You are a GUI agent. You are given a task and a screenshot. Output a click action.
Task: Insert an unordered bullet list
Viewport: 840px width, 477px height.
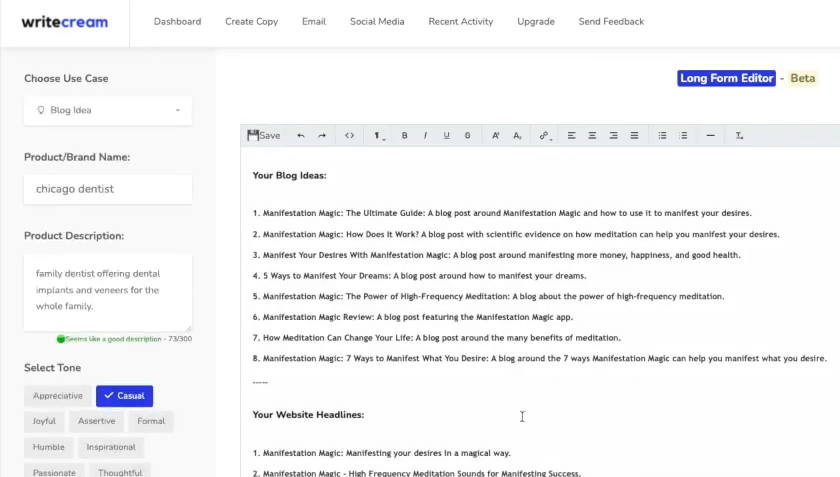coord(662,136)
